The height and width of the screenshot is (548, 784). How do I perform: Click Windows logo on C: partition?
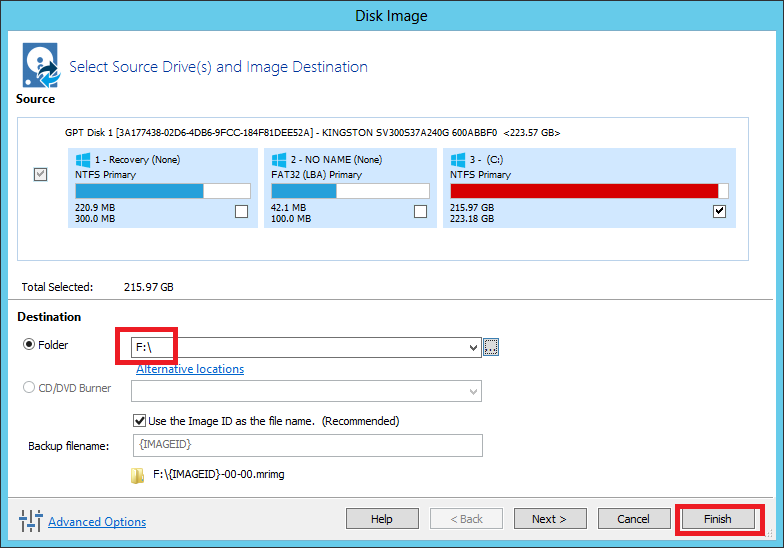458,160
